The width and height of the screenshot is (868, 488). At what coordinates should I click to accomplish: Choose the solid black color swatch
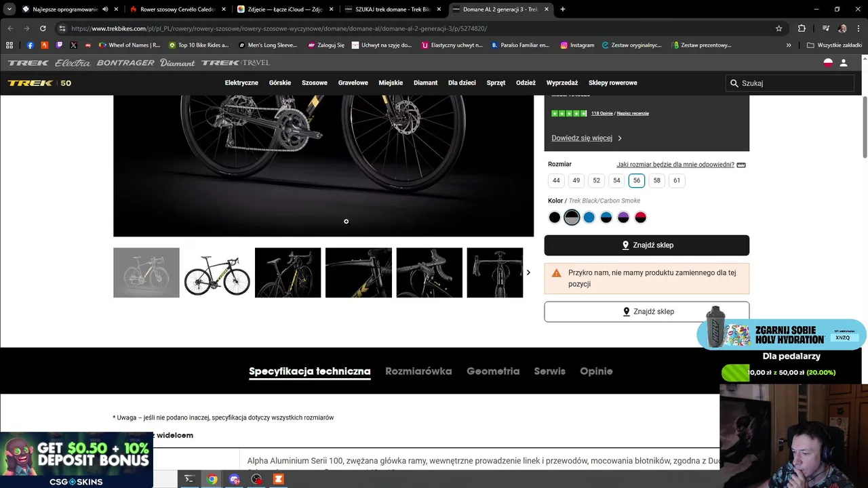pos(555,218)
